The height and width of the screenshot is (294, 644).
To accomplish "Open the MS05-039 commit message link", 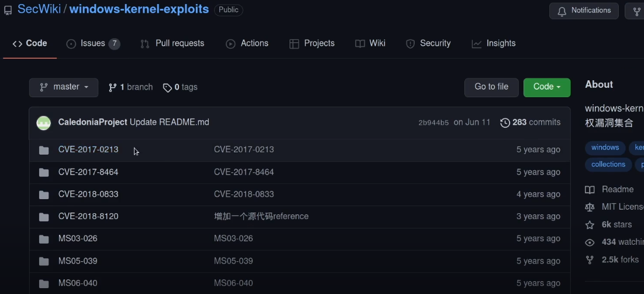I will 233,261.
